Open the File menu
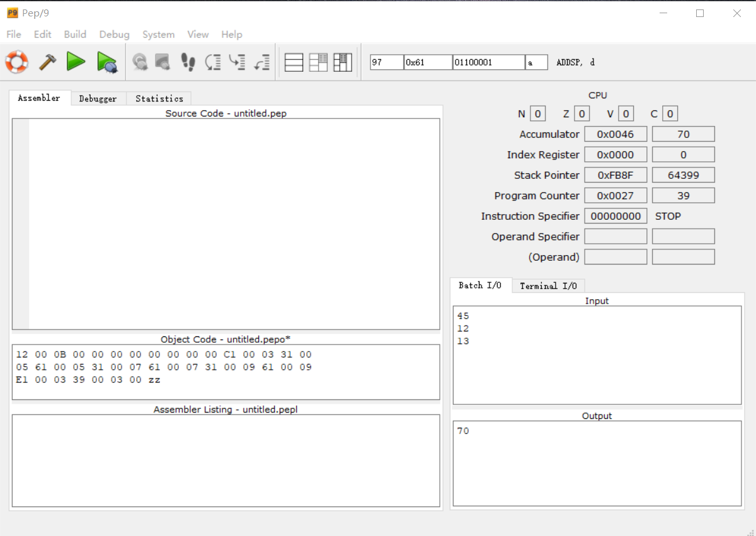Viewport: 756px width, 536px height. 13,35
